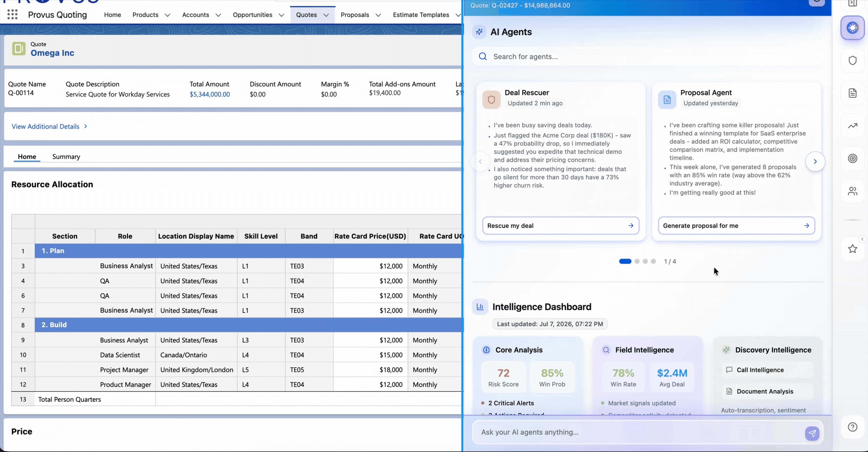Select the document icon in right sidebar

[852, 93]
